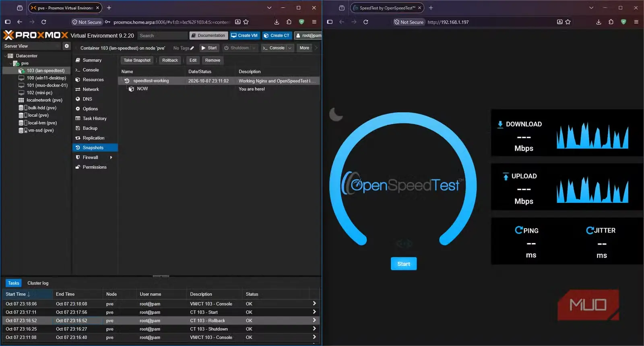
Task: Reload the OpenSpeedTest page
Action: (x=366, y=22)
